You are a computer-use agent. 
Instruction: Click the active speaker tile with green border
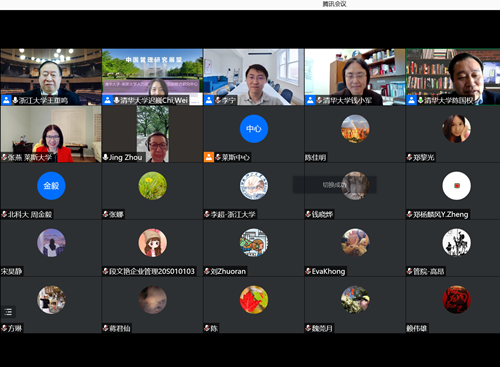(453, 77)
